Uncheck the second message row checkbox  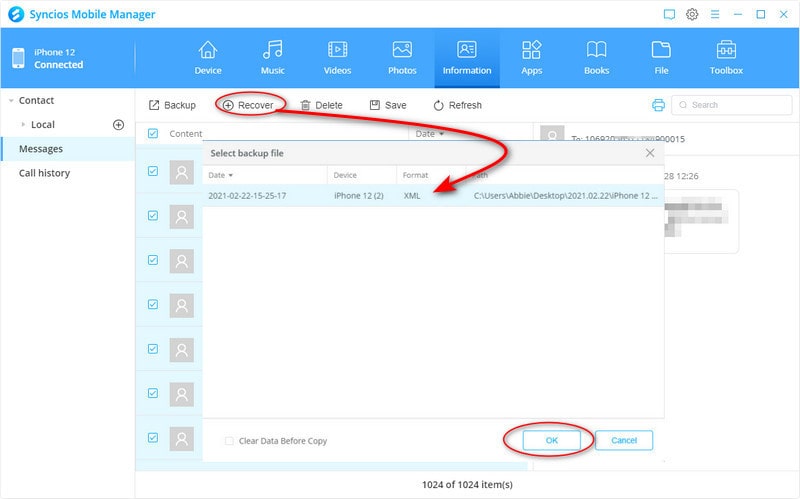pyautogui.click(x=153, y=215)
